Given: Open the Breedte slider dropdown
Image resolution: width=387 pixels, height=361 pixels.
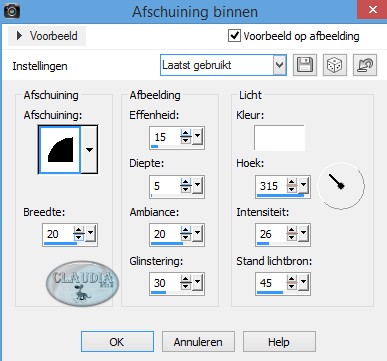Looking at the screenshot, I should click(x=90, y=234).
